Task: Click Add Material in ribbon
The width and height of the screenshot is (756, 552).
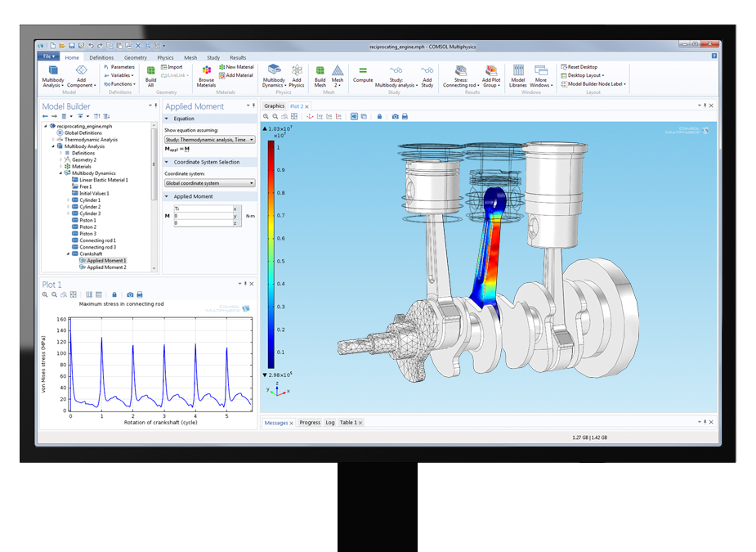Action: pyautogui.click(x=236, y=75)
